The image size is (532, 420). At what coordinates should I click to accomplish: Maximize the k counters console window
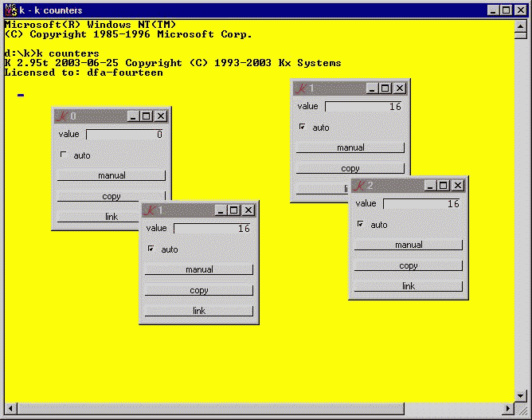point(506,10)
